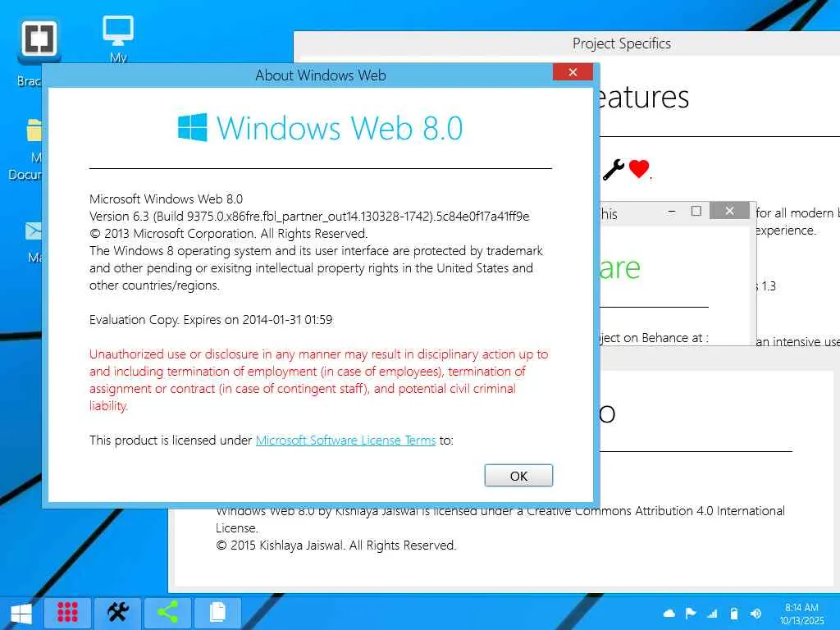
Task: Click the 'Microsoft Windows Web 8.0' text line
Action: 166,199
